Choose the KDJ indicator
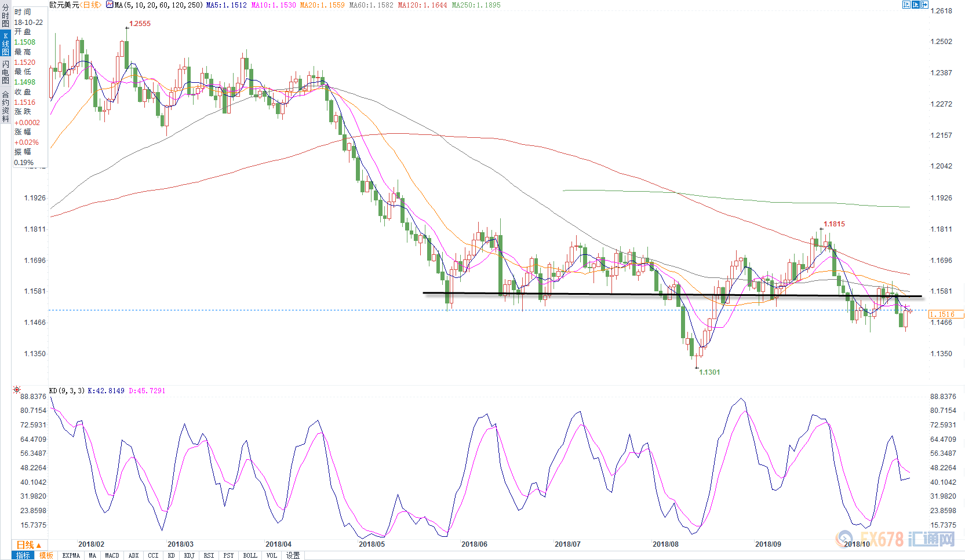Image resolution: width=965 pixels, height=560 pixels. pyautogui.click(x=190, y=555)
